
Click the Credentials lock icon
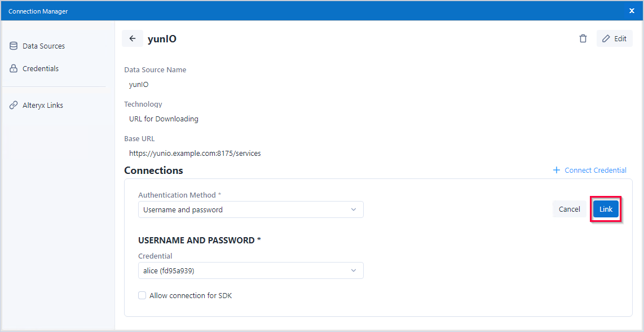click(x=14, y=69)
